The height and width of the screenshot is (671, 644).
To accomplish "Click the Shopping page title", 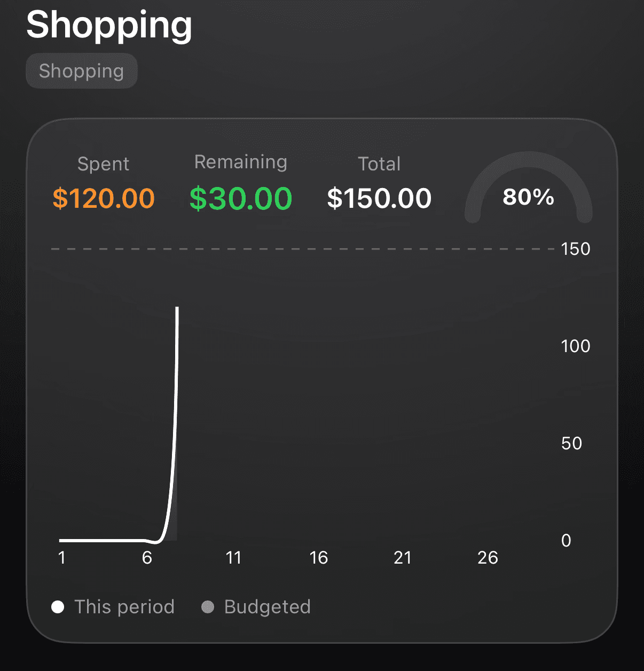I will [109, 25].
